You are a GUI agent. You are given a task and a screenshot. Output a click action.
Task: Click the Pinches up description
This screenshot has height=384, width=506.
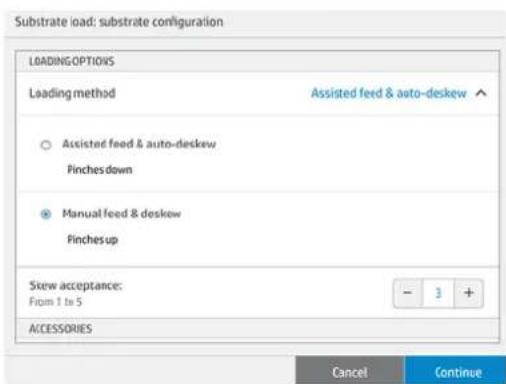(93, 239)
